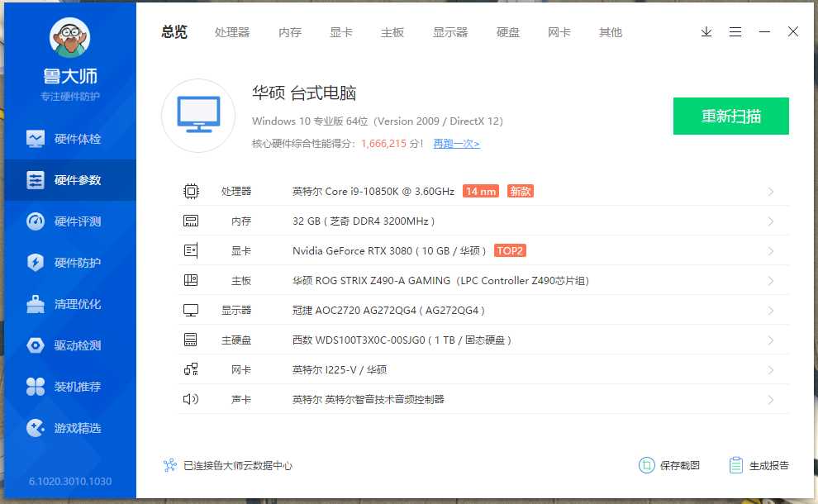818x504 pixels.
Task: Open 清理优化 cleanup section
Action: coord(70,304)
